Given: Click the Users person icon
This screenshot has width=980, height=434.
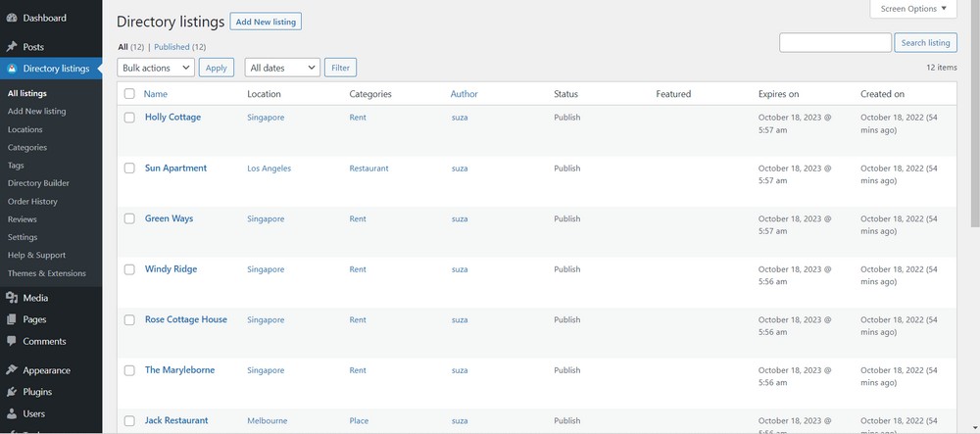Looking at the screenshot, I should pos(11,413).
